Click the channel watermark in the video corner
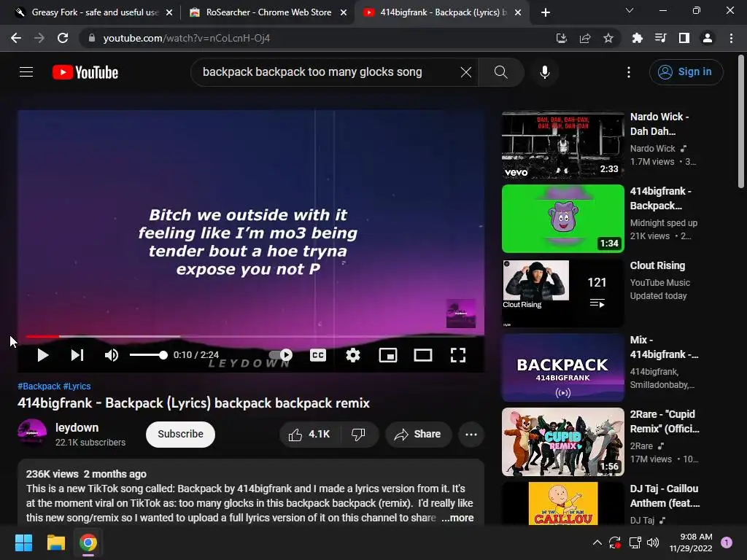747x560 pixels. pyautogui.click(x=461, y=314)
